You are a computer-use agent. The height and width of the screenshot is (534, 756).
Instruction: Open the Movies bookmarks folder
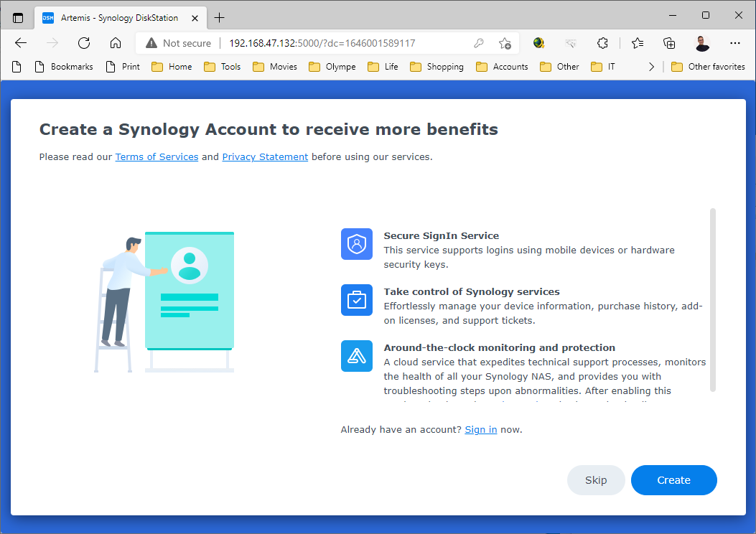(275, 67)
